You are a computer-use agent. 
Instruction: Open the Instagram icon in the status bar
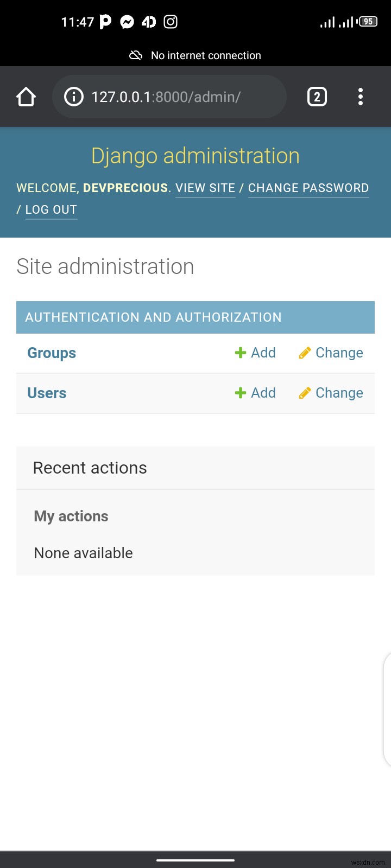pyautogui.click(x=170, y=22)
